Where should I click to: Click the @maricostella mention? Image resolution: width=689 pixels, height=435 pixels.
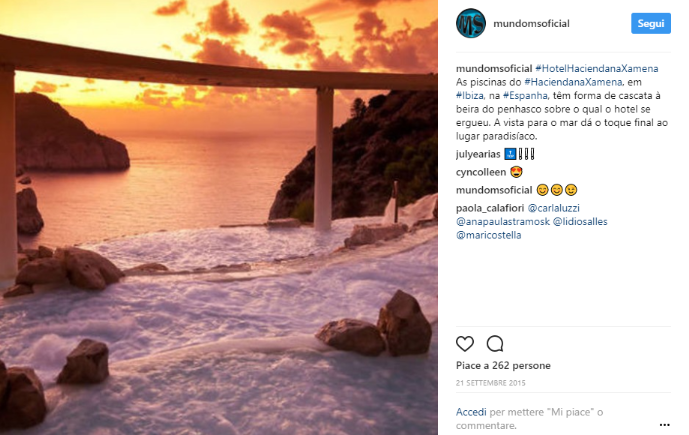(489, 235)
